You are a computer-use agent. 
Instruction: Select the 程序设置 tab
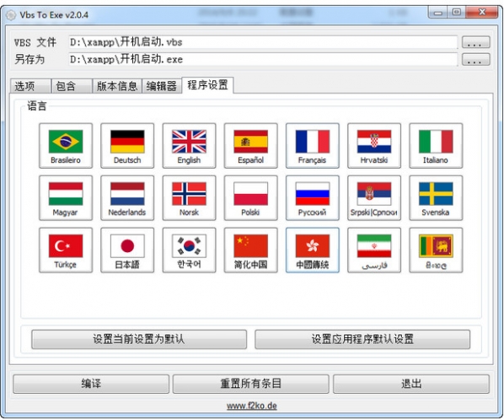pyautogui.click(x=207, y=85)
